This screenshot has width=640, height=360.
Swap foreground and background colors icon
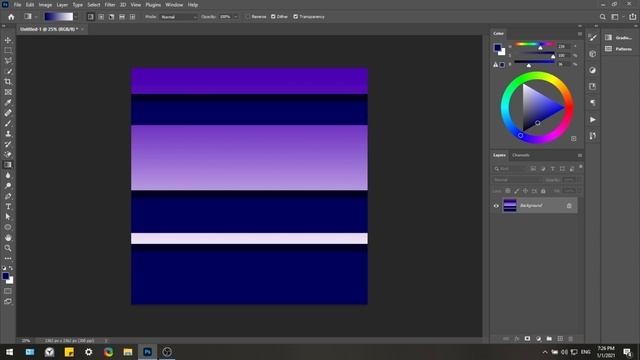click(11, 268)
